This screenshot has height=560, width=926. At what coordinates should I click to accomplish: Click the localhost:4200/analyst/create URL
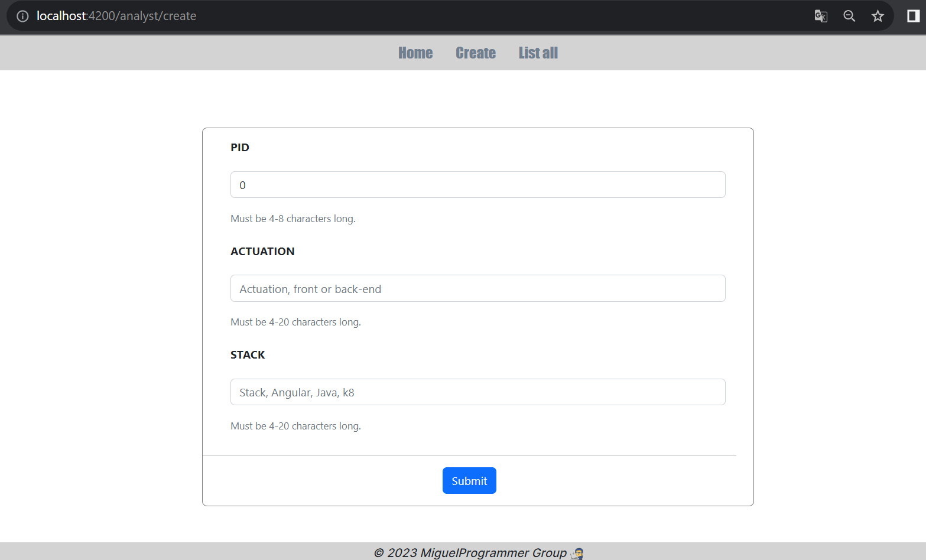(x=116, y=16)
